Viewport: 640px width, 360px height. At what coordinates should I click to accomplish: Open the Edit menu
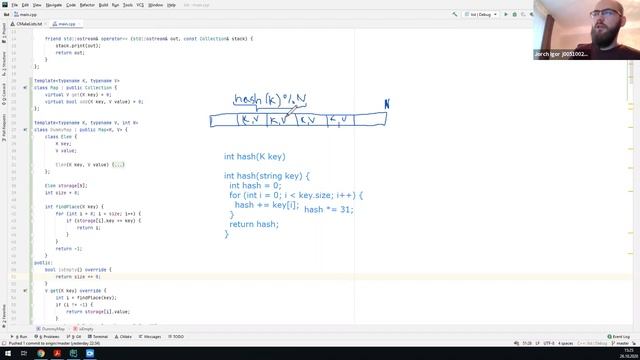25,5
